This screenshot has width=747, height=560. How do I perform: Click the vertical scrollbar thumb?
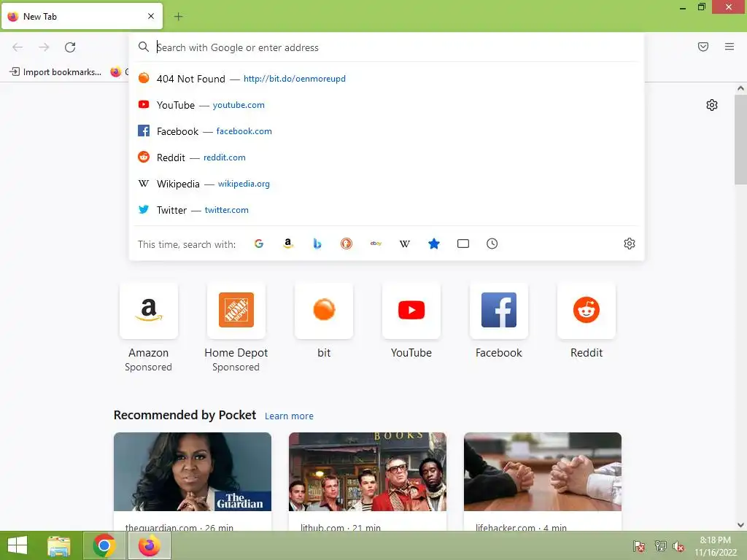[x=740, y=139]
